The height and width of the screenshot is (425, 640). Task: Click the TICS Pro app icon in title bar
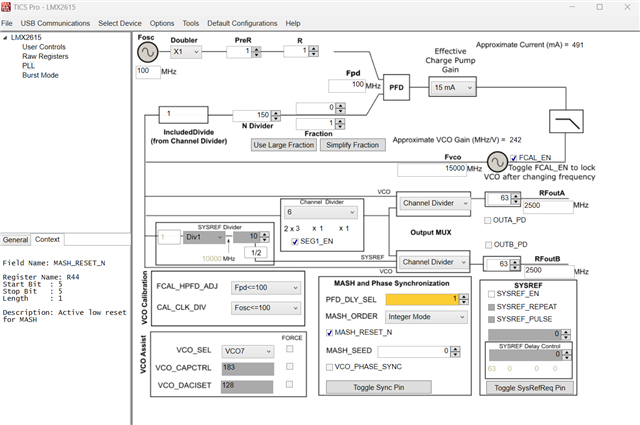point(6,7)
